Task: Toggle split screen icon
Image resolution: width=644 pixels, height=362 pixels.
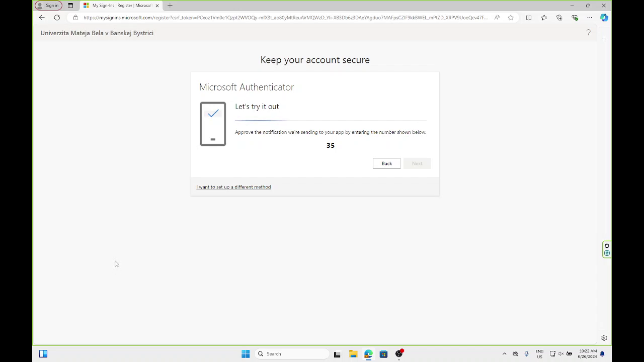Action: coord(529,18)
